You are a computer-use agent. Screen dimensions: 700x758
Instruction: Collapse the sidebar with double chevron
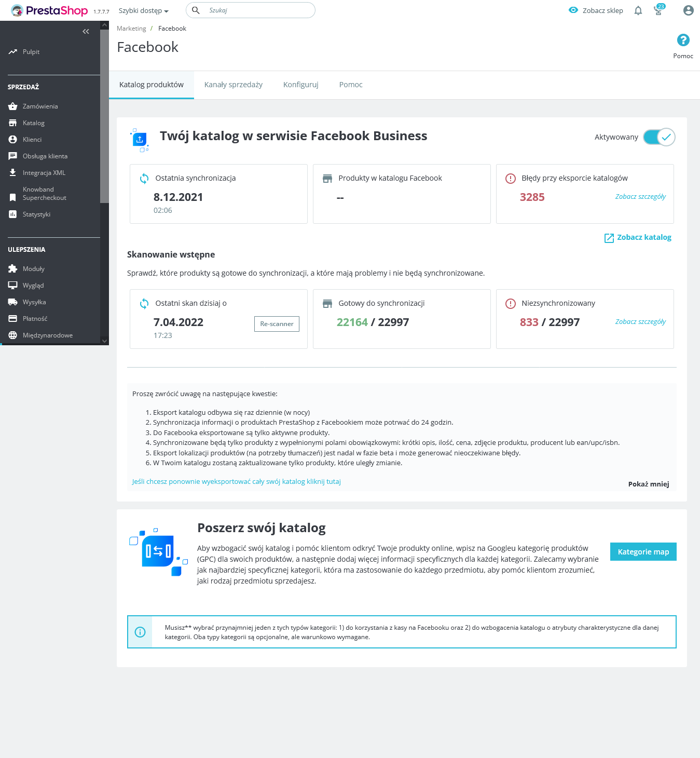(86, 32)
